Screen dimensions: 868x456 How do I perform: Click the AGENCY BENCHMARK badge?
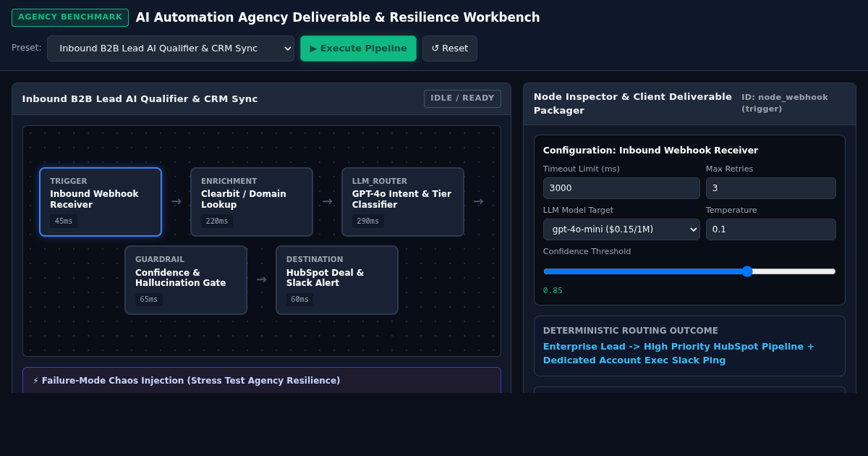tap(70, 17)
